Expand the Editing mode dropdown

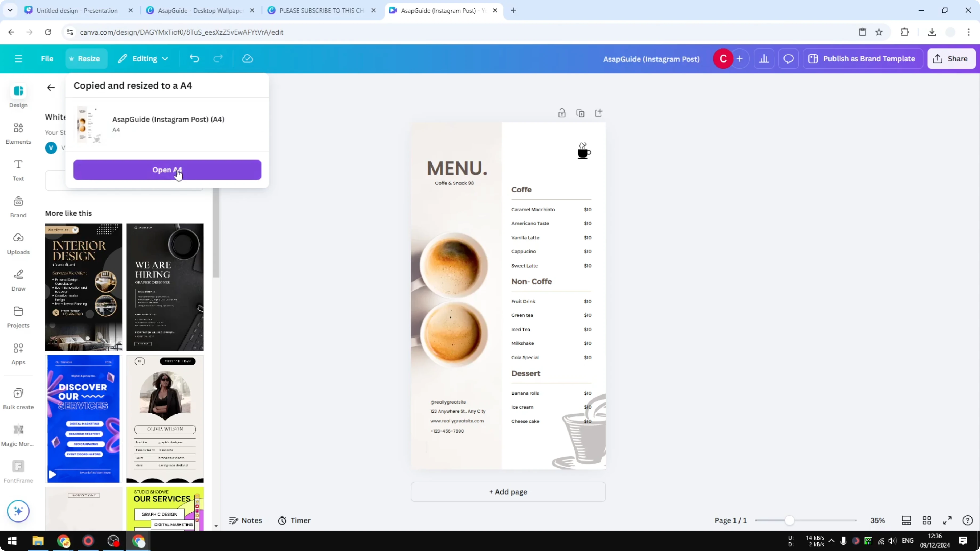click(143, 59)
